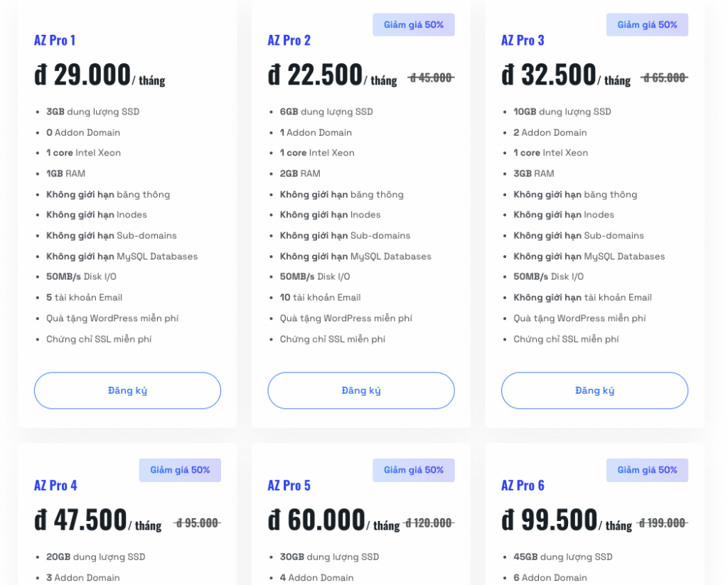The width and height of the screenshot is (728, 585).
Task: Click the Giảm giá 50% badge on AZ Pro 2
Action: click(x=414, y=25)
